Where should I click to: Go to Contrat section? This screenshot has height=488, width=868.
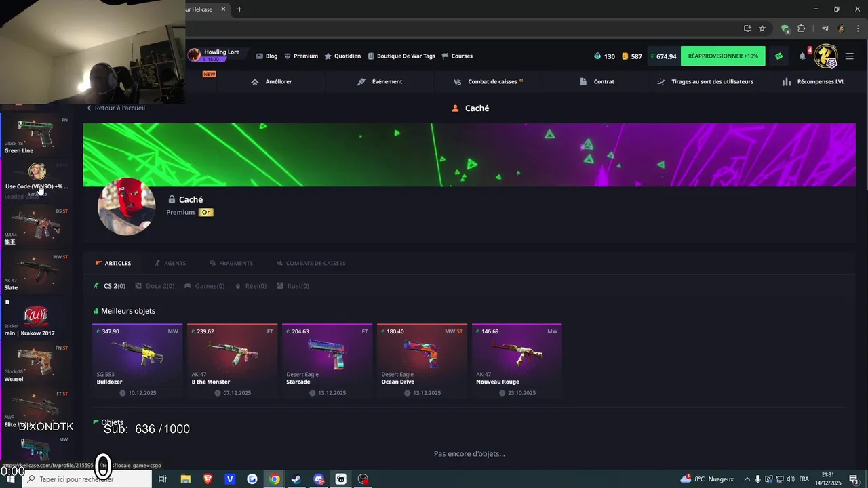[597, 81]
